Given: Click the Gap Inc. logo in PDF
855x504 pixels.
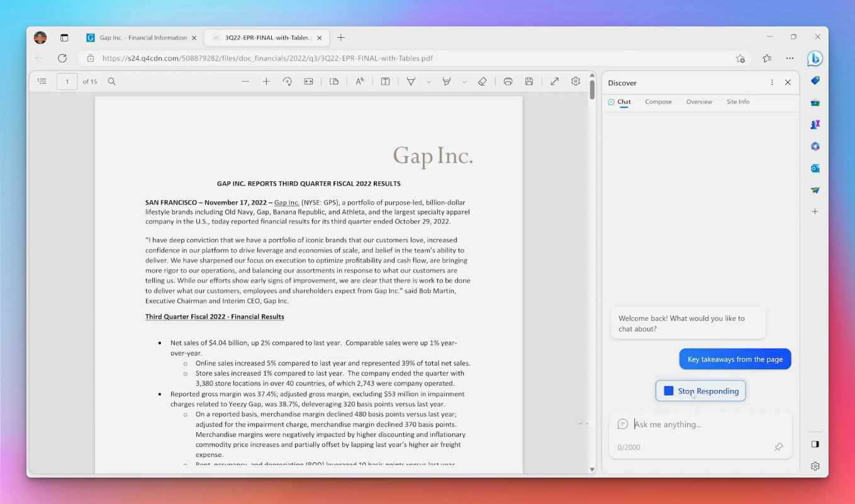Looking at the screenshot, I should [433, 155].
